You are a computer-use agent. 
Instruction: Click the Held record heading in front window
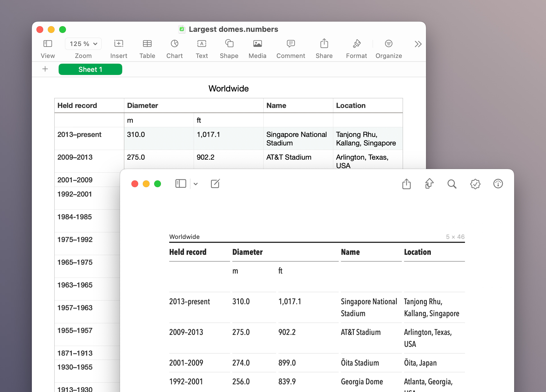(188, 252)
